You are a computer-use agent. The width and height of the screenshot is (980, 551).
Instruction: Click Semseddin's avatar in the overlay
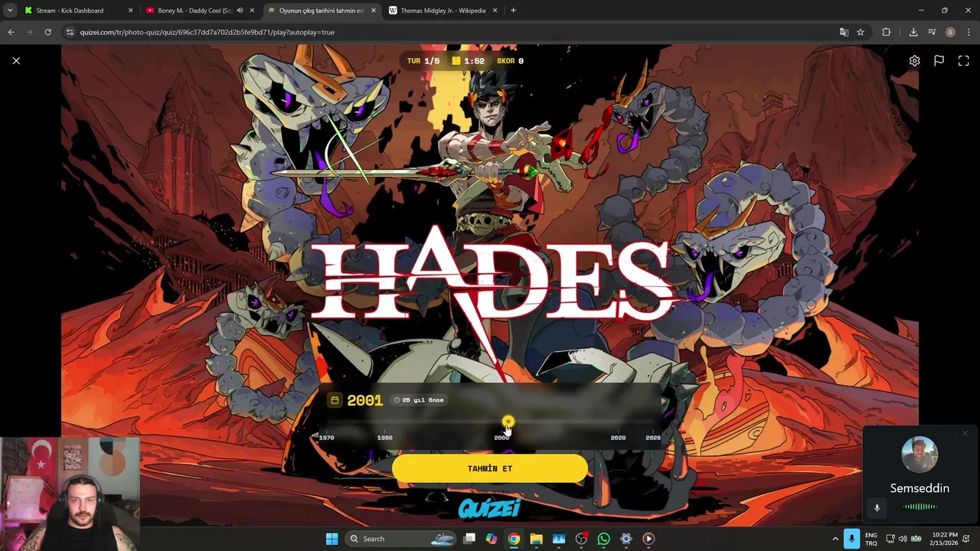click(x=920, y=455)
